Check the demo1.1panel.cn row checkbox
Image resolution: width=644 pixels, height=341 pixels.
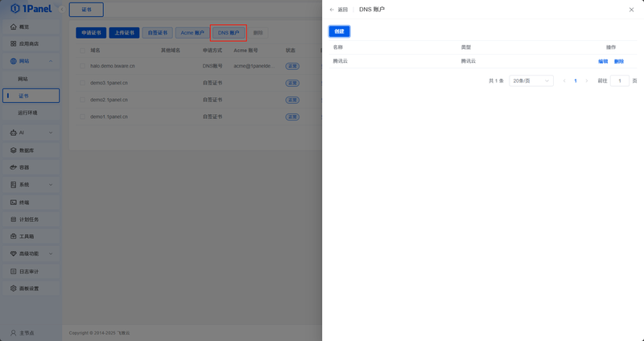tap(83, 117)
